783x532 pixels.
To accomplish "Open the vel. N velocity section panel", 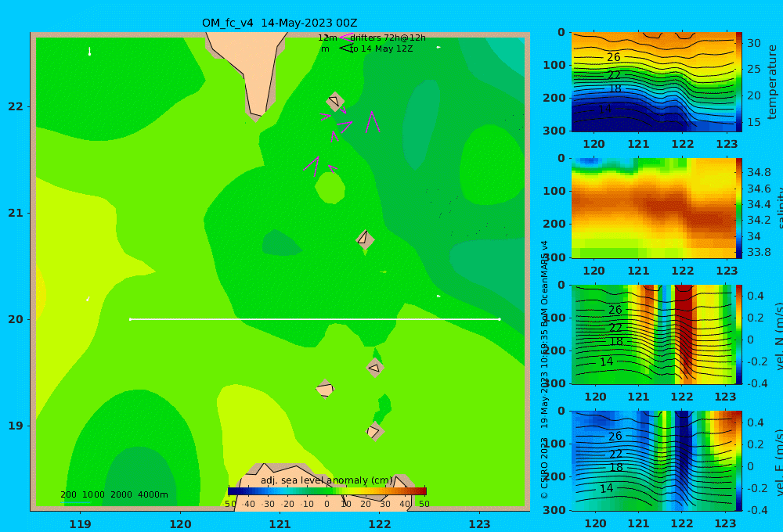I will 653,334.
